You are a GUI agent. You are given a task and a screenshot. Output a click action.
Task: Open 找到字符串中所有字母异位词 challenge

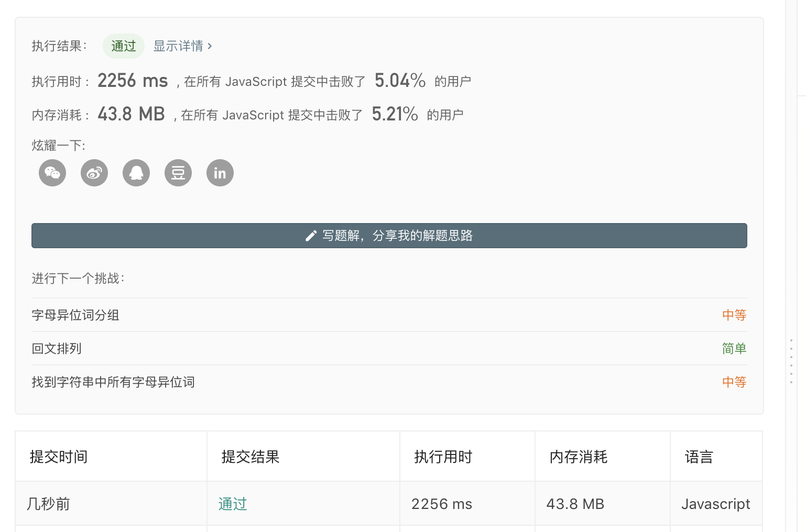[113, 382]
